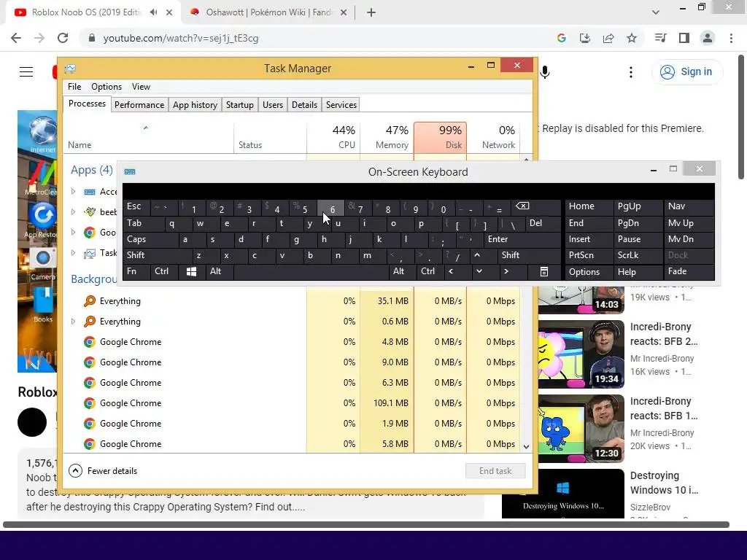Open a new Chrome tab
This screenshot has height=560, width=747.
pyautogui.click(x=371, y=13)
